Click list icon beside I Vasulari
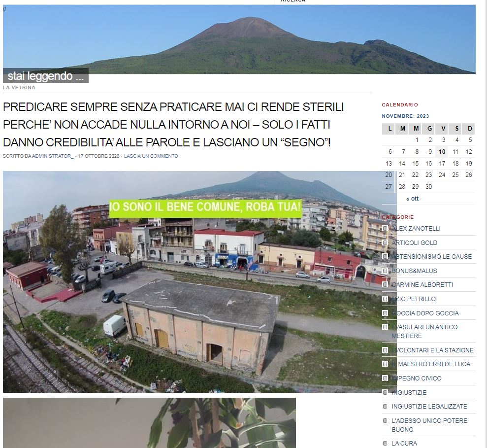Screen dimensions: 487x448 click(x=385, y=327)
